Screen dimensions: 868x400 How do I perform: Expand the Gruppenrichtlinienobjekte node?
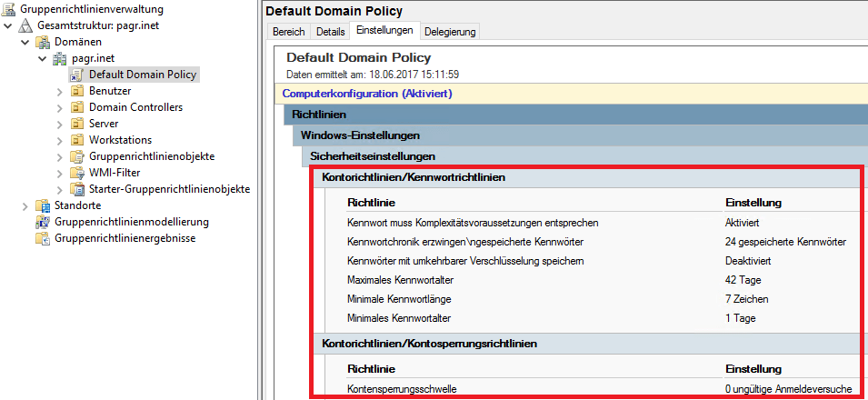(x=59, y=156)
